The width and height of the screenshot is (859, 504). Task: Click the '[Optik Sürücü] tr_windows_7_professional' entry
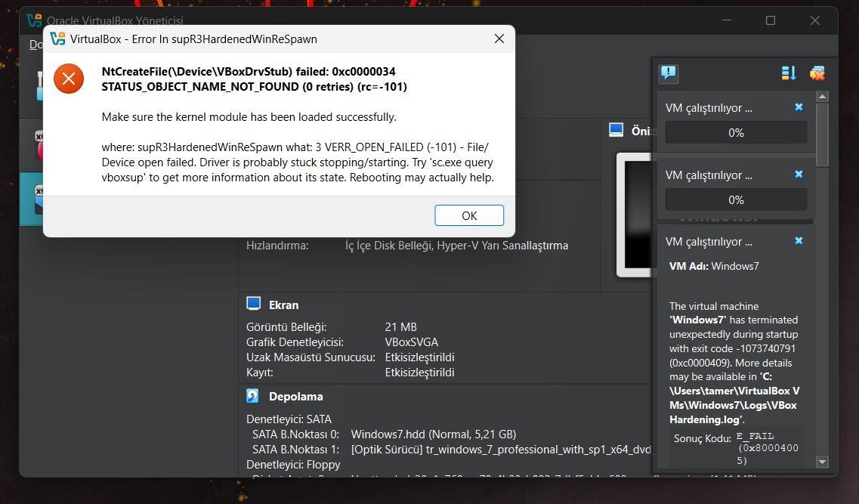(x=501, y=450)
